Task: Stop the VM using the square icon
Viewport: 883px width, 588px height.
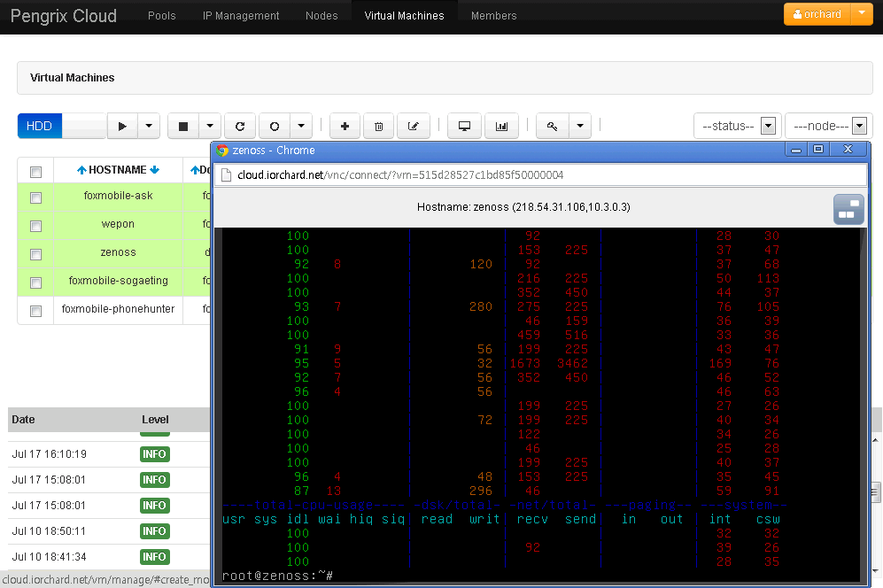Action: point(183,126)
